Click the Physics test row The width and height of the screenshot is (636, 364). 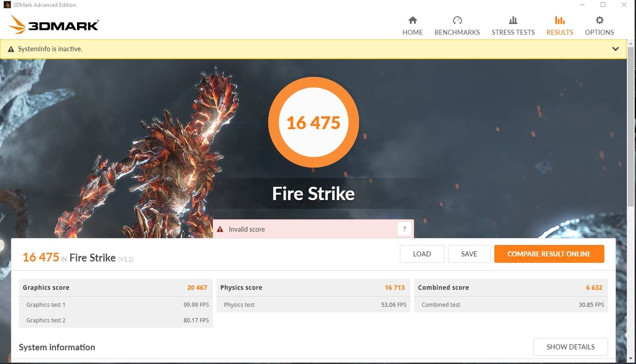pos(314,304)
